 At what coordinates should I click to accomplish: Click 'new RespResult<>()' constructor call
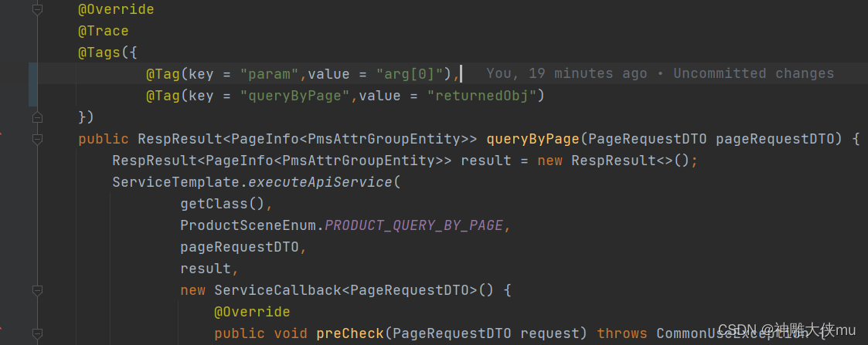(x=614, y=161)
